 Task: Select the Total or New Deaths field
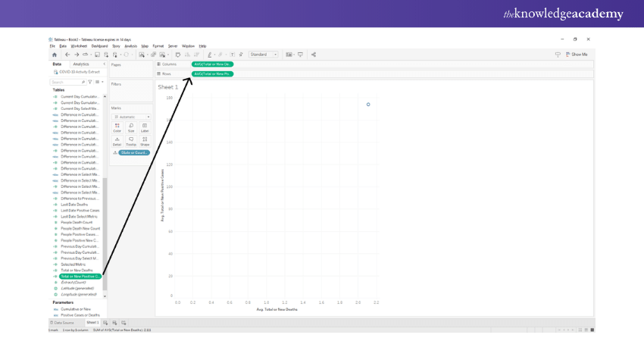click(x=77, y=271)
